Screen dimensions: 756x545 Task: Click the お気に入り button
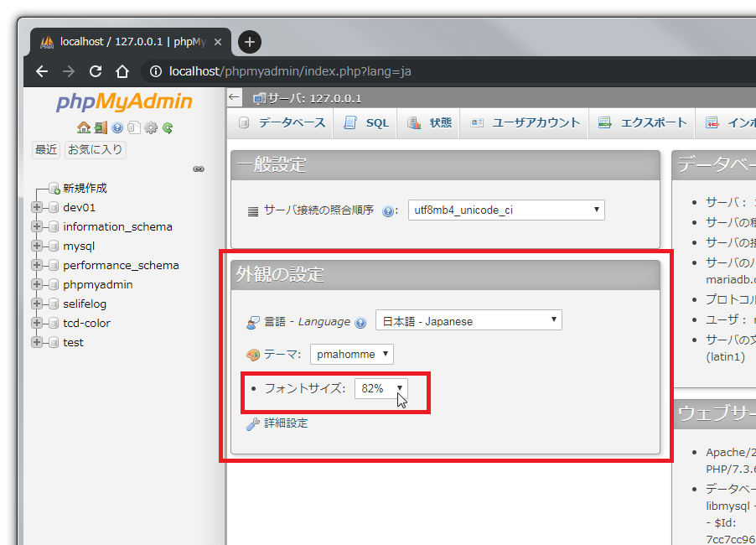tap(96, 150)
